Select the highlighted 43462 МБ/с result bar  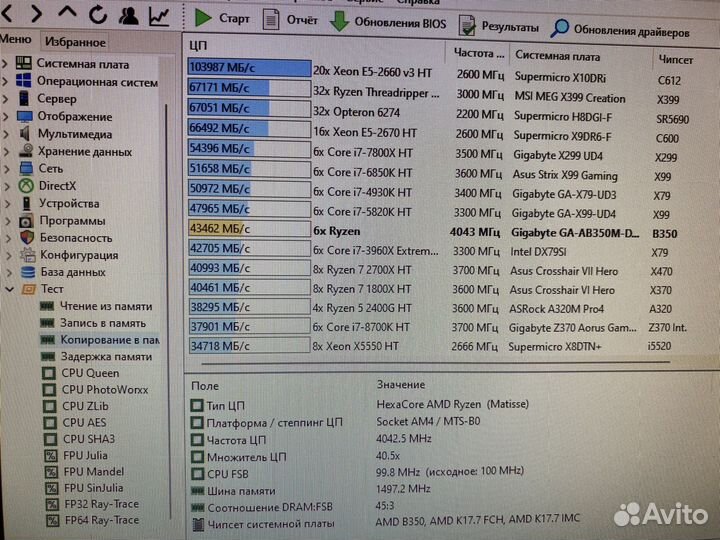(249, 229)
